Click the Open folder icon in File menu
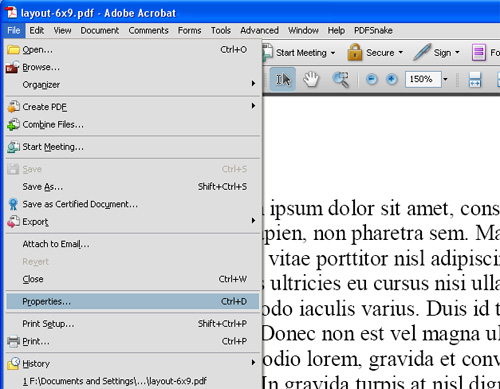The width and height of the screenshot is (500, 389). 13,50
